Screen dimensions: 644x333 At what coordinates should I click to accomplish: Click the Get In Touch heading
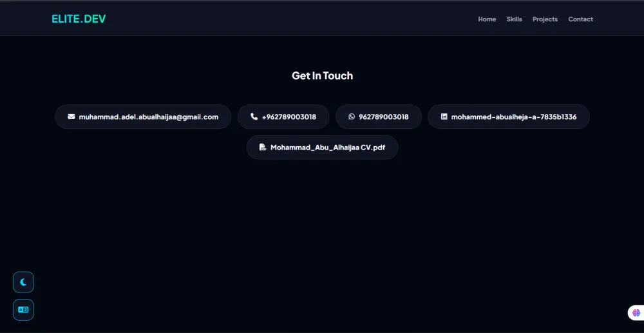pos(322,75)
